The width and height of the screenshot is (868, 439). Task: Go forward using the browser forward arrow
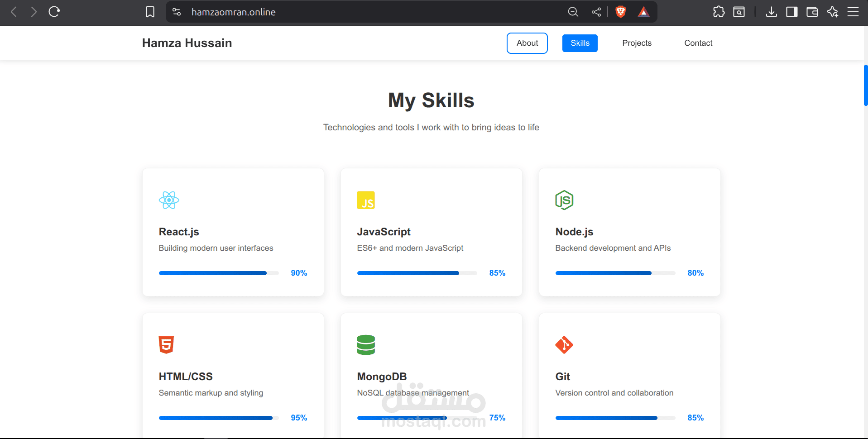coord(34,12)
